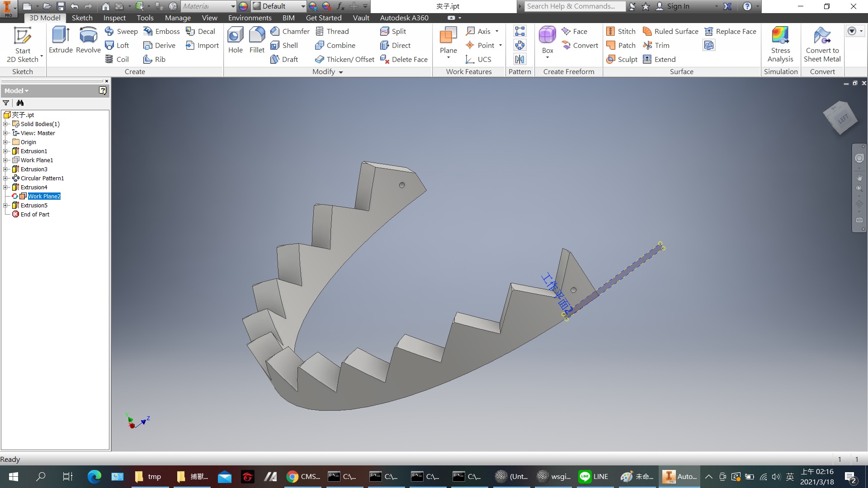
Task: Switch to the Inspect tab
Action: coord(114,18)
